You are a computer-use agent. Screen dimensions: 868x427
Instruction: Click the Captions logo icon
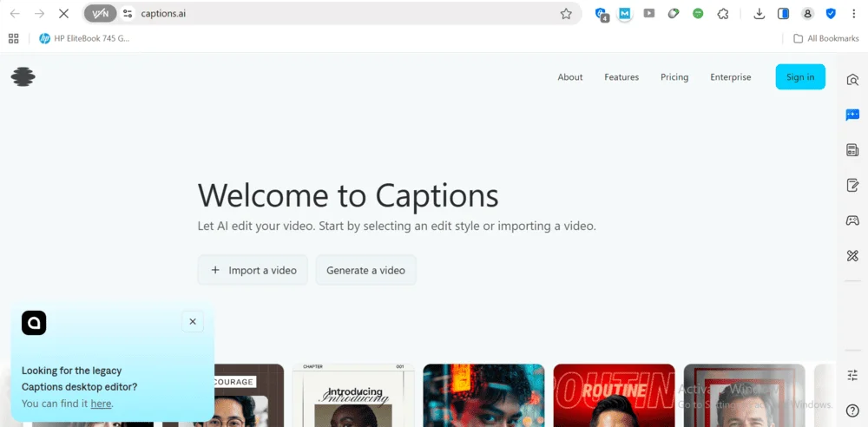pos(23,77)
